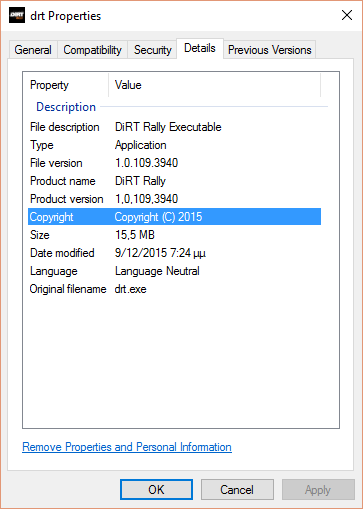
Task: Select the File description row label
Action: 65,127
